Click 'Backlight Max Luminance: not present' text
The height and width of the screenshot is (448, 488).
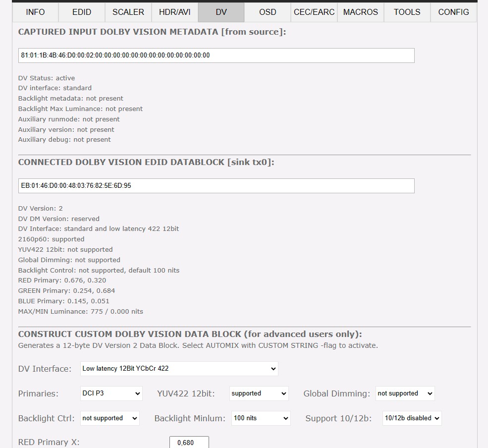click(80, 109)
